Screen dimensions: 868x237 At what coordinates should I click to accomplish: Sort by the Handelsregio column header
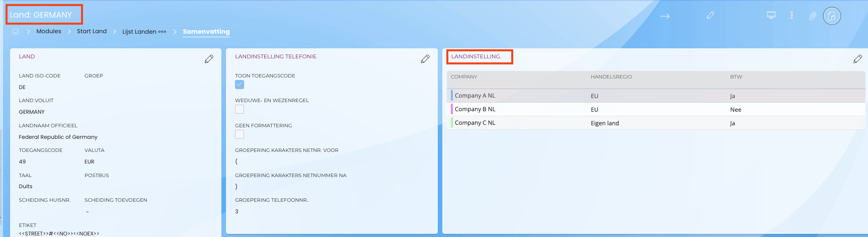611,77
